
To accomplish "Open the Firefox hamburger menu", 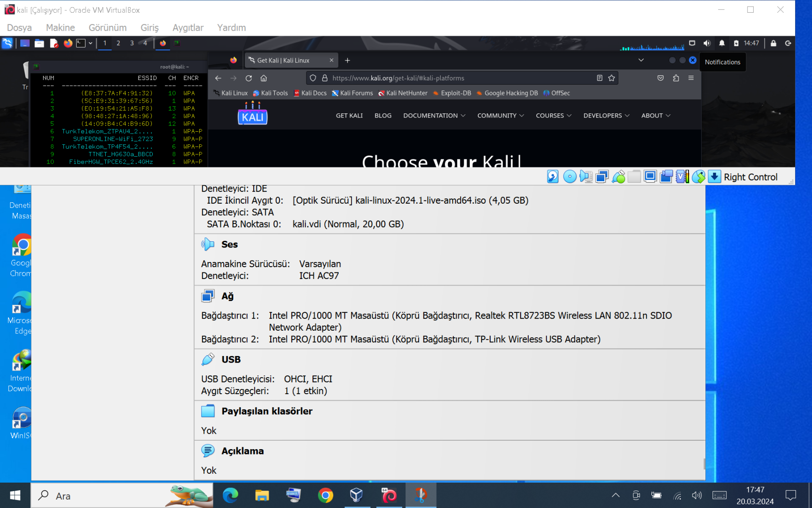I will [691, 78].
